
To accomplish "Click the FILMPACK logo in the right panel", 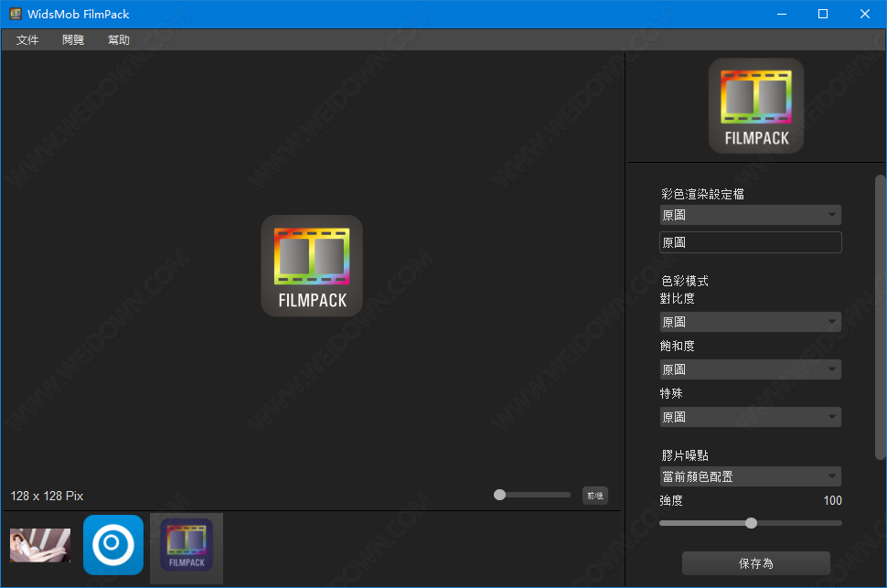I will [x=756, y=105].
